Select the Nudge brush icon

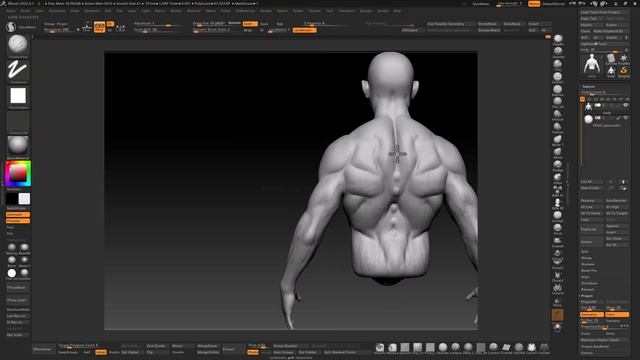[x=558, y=165]
